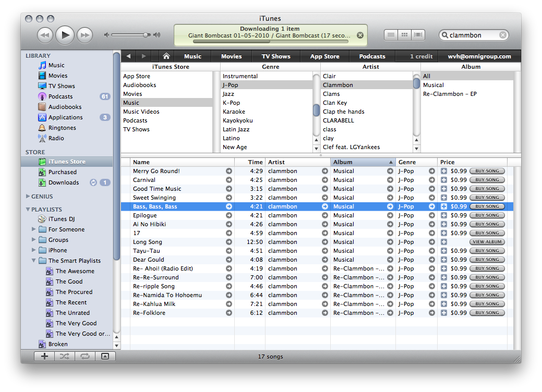This screenshot has height=392, width=542.
Task: Skip to the next track
Action: tap(85, 35)
